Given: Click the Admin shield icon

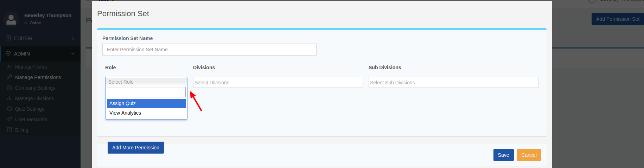Looking at the screenshot, I should [8, 53].
